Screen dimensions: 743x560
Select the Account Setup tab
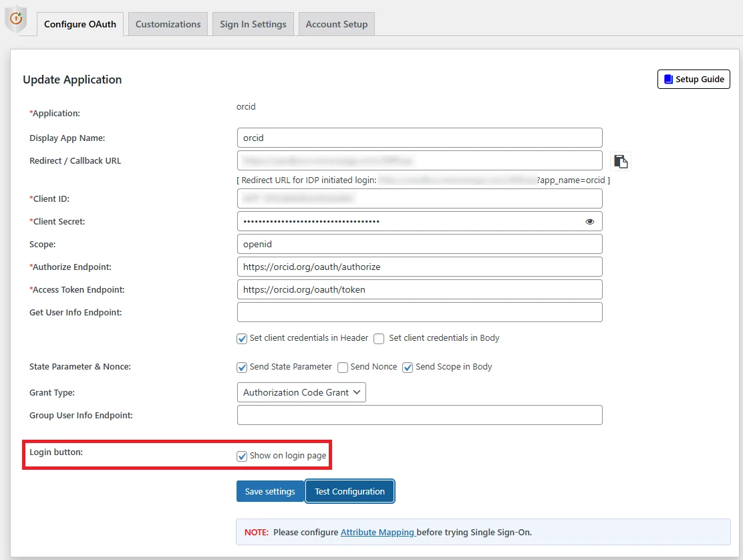pyautogui.click(x=337, y=23)
